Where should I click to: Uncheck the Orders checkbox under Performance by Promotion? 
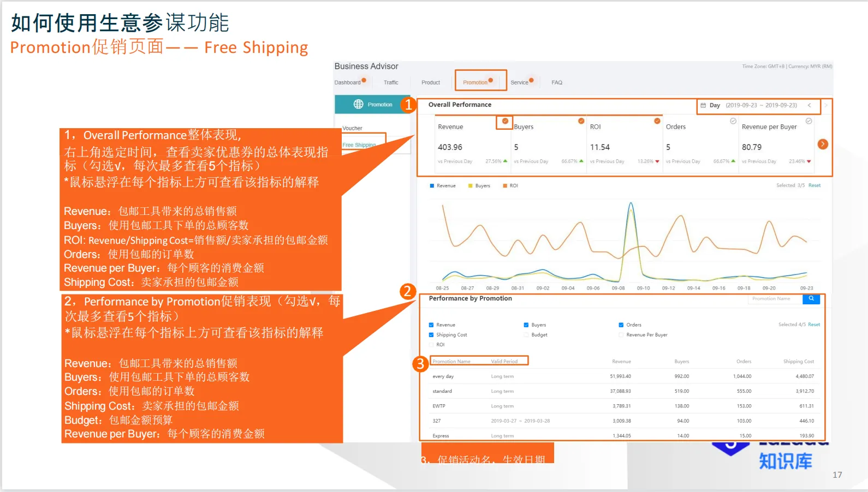point(621,325)
